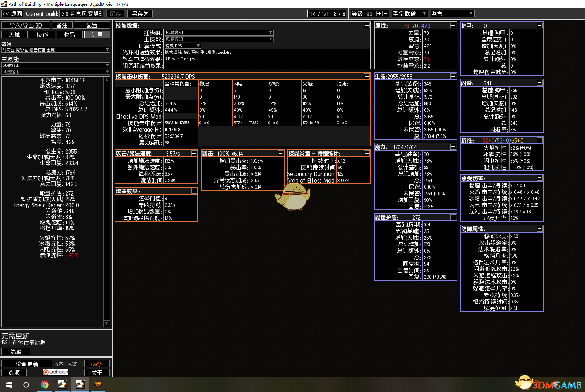The image size is (585, 392).
Task: Click the 导入/导出 BD button
Action: tap(25, 25)
